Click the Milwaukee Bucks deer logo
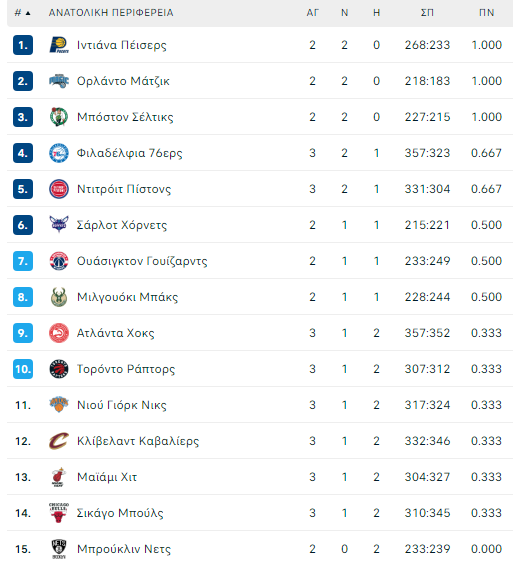Image resolution: width=513 pixels, height=566 pixels. pos(59,297)
